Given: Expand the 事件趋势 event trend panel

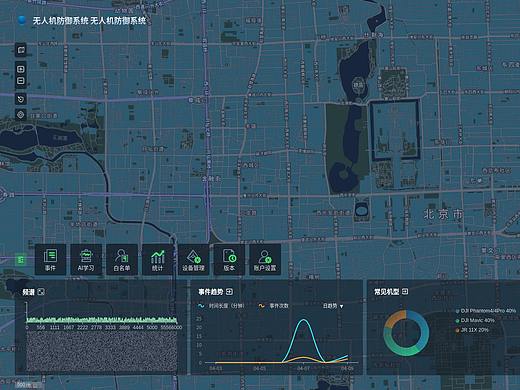Looking at the screenshot, I should point(229,292).
